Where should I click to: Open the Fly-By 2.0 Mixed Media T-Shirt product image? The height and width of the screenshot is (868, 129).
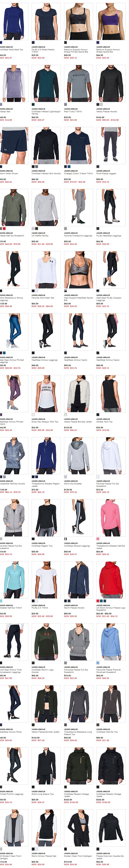[x=46, y=22]
